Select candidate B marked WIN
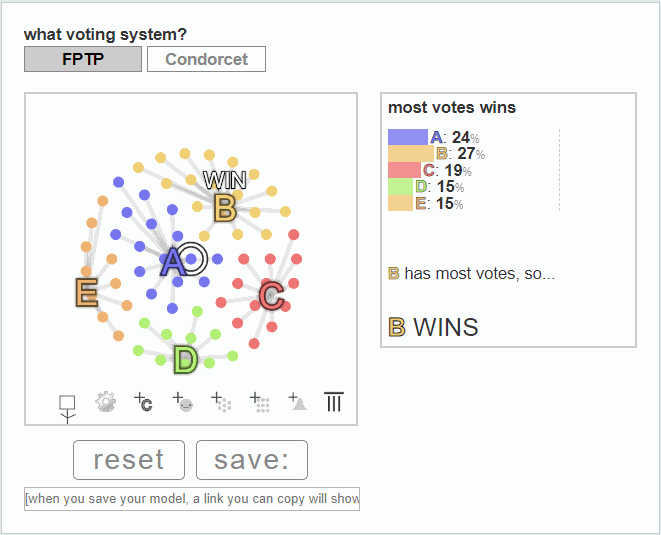This screenshot has width=661, height=535. (x=225, y=208)
